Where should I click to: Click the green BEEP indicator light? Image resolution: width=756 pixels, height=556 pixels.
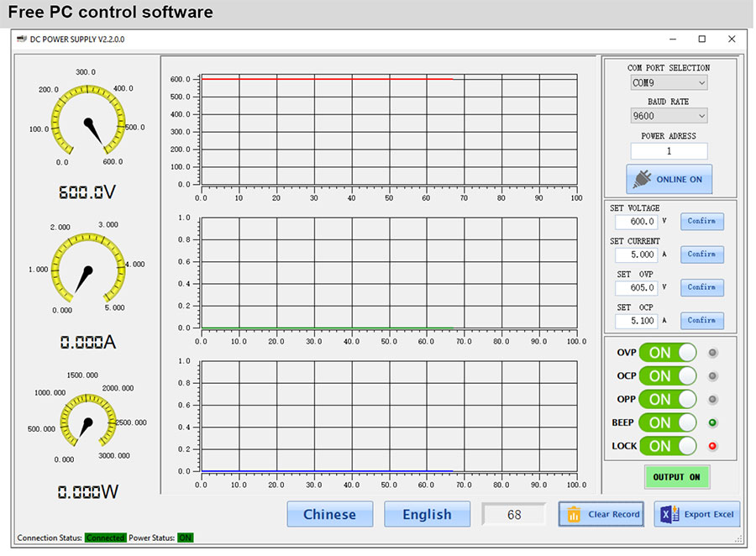712,423
